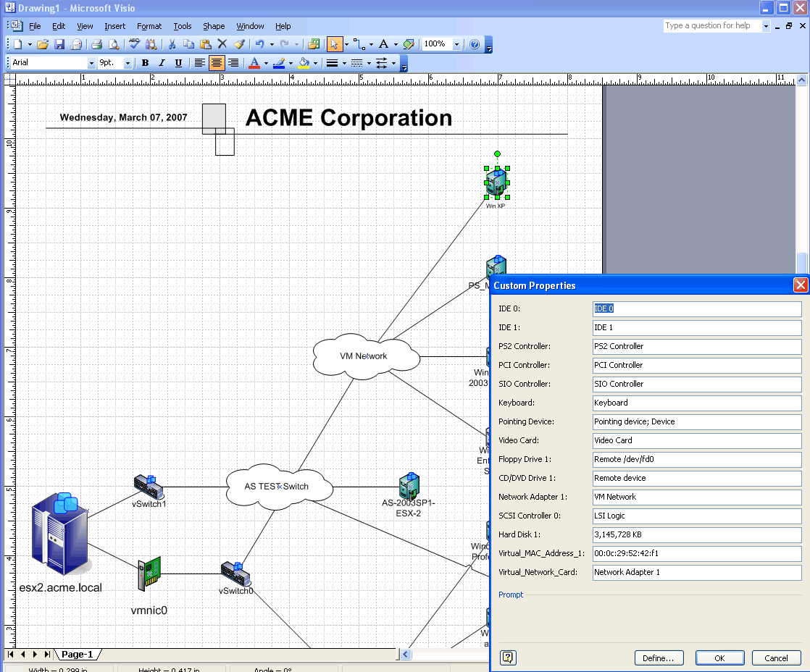Click the Define... button
Viewport: 810px width, 672px height.
659,658
